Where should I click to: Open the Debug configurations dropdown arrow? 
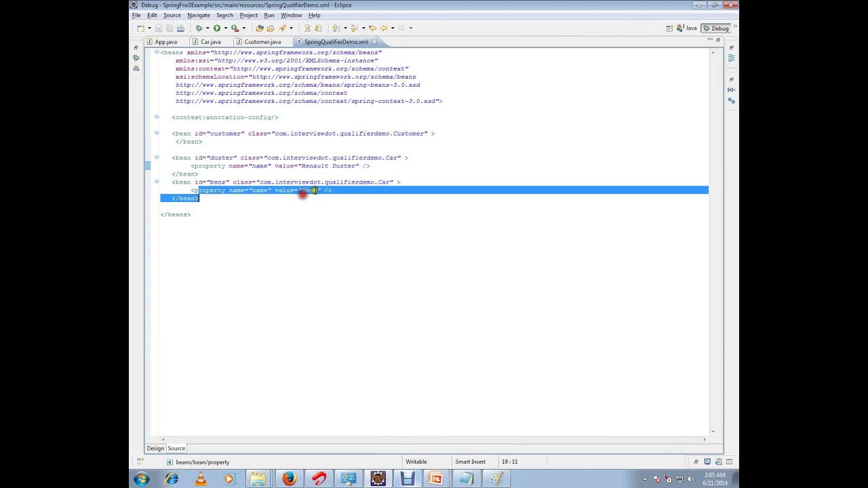pos(206,28)
